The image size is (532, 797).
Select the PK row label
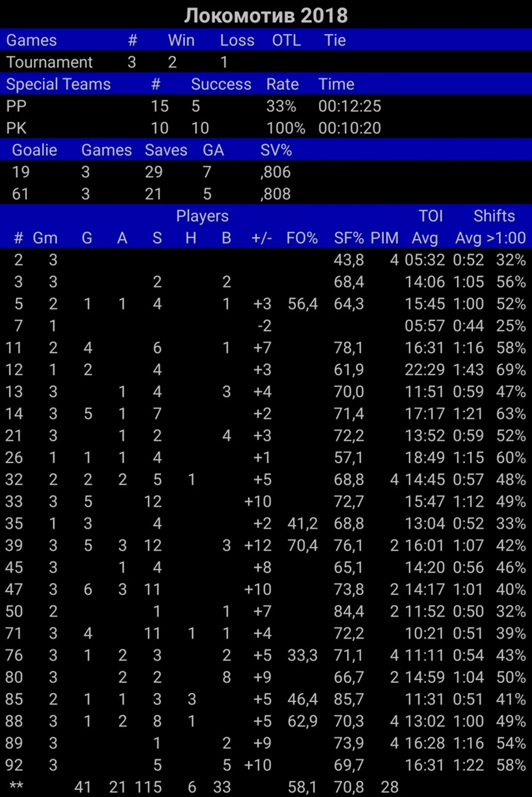coord(16,128)
